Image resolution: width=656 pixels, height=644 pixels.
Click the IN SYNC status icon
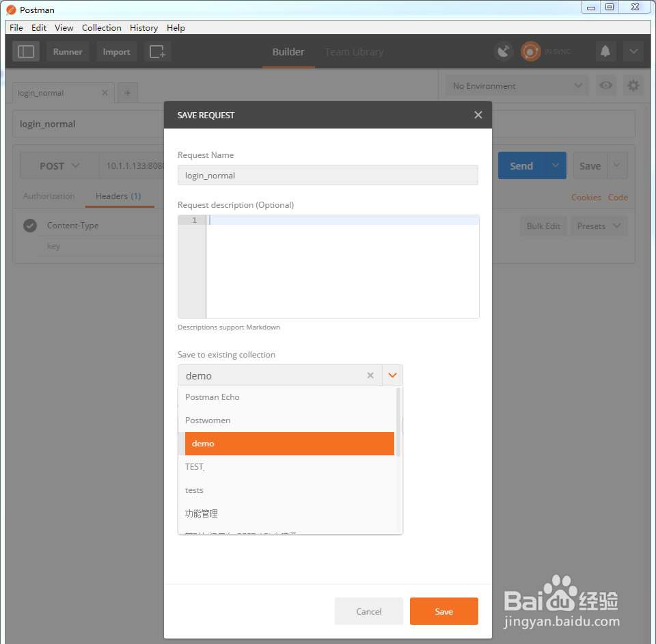[x=531, y=52]
